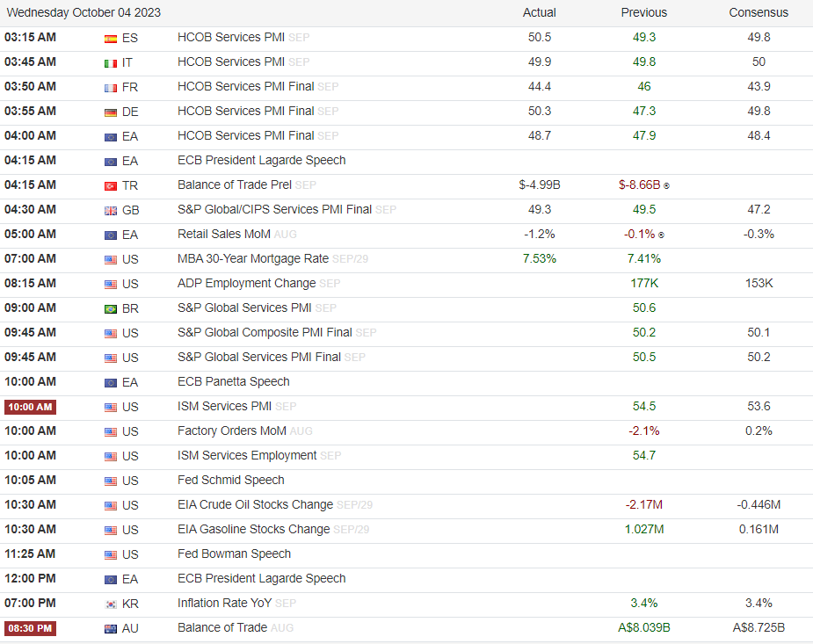Click the US flag in ISM Services PMI row

tap(111, 408)
